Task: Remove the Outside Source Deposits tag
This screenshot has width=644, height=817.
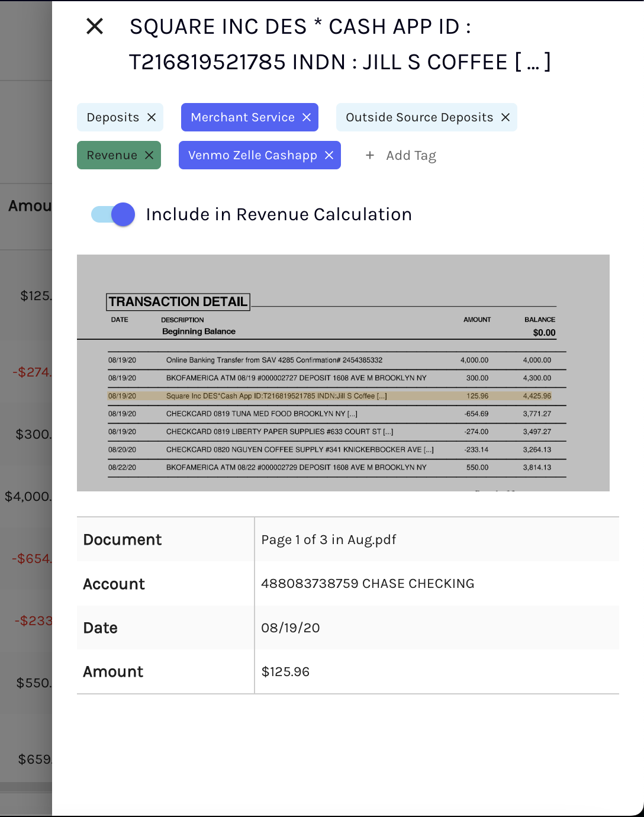Action: click(505, 117)
